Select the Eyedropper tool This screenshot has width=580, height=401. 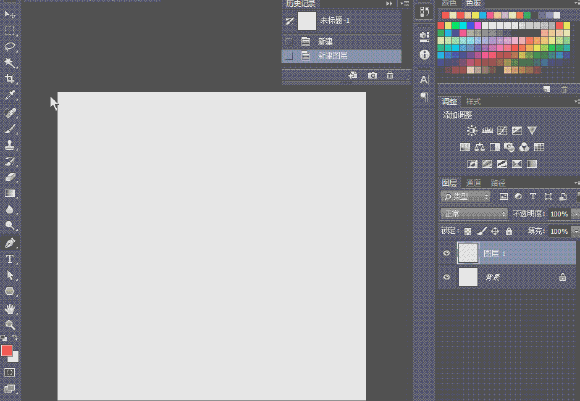[x=10, y=95]
